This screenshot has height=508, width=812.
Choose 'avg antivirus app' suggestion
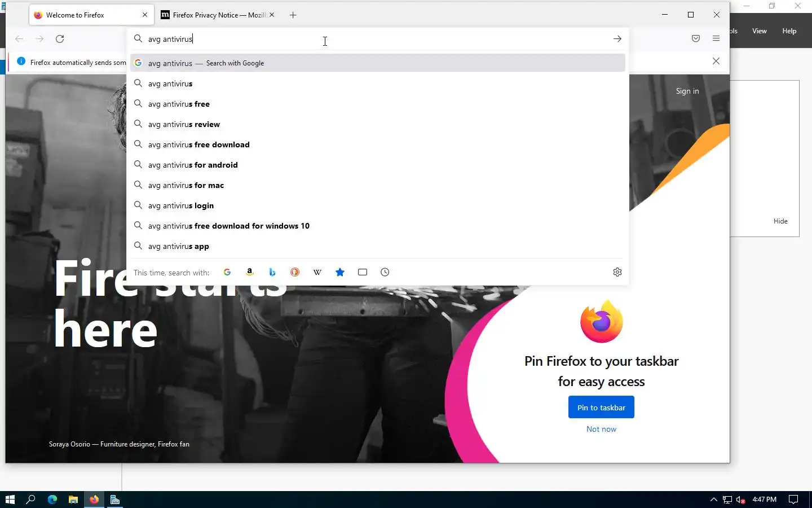pos(378,246)
